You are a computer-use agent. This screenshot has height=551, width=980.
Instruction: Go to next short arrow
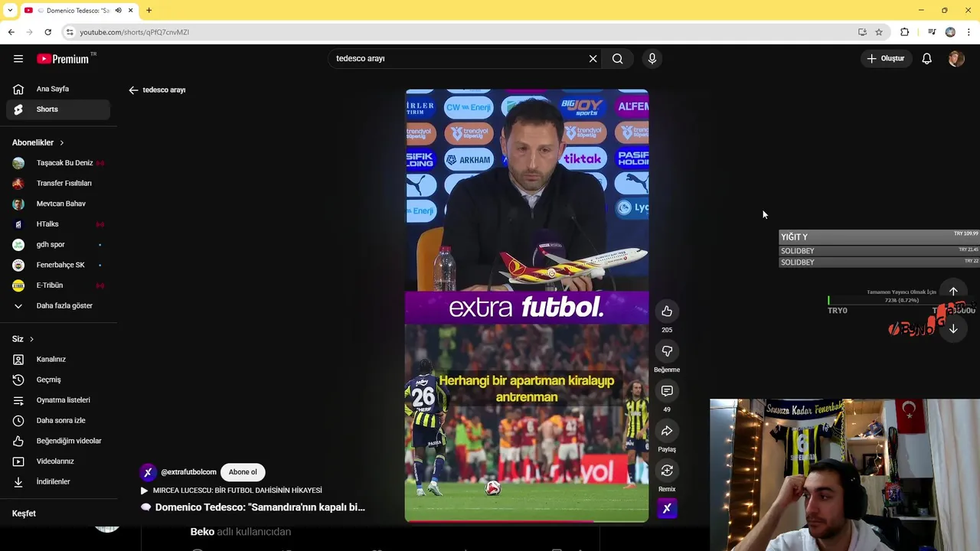[953, 329]
